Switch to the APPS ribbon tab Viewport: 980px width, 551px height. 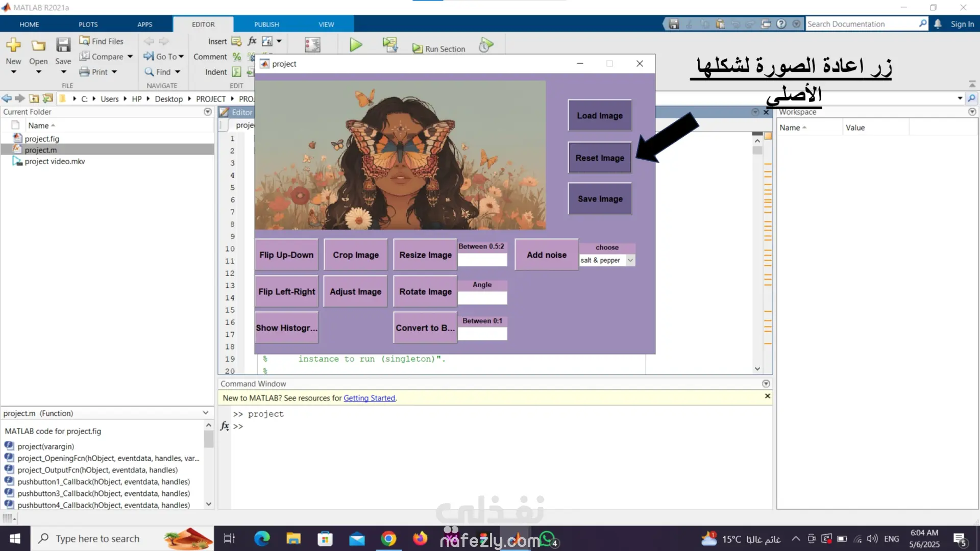[x=145, y=24]
